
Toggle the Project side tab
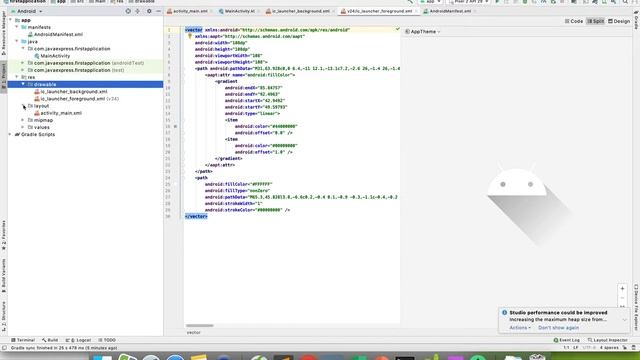(4, 77)
